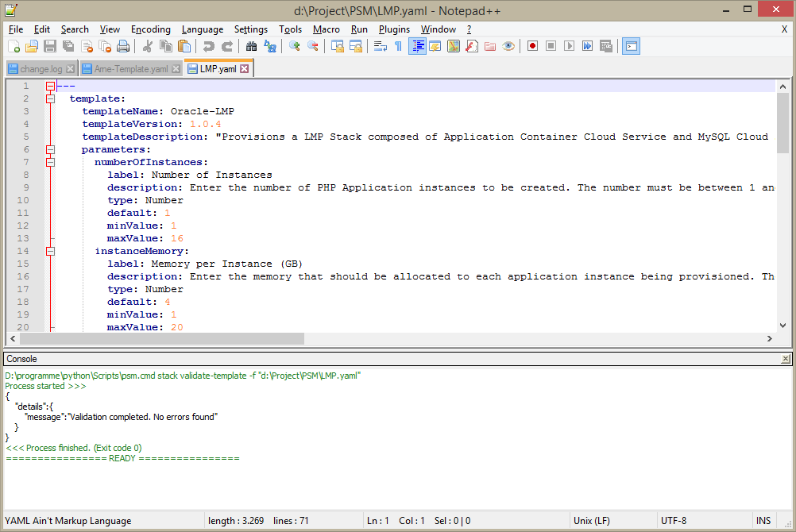796x532 pixels.
Task: Create a new file with the New icon
Action: [14, 47]
